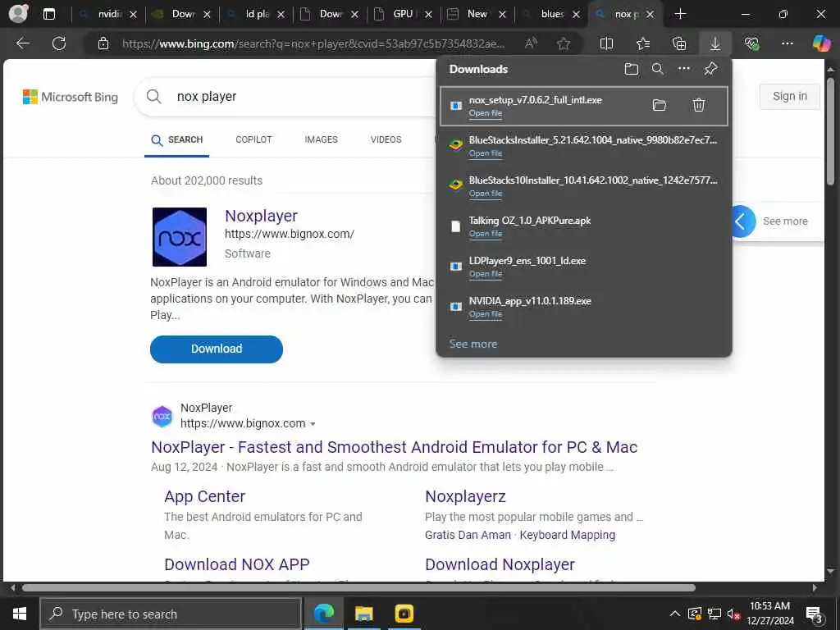The height and width of the screenshot is (630, 840).
Task: Click the Microsoft Bing logo
Action: [x=71, y=97]
